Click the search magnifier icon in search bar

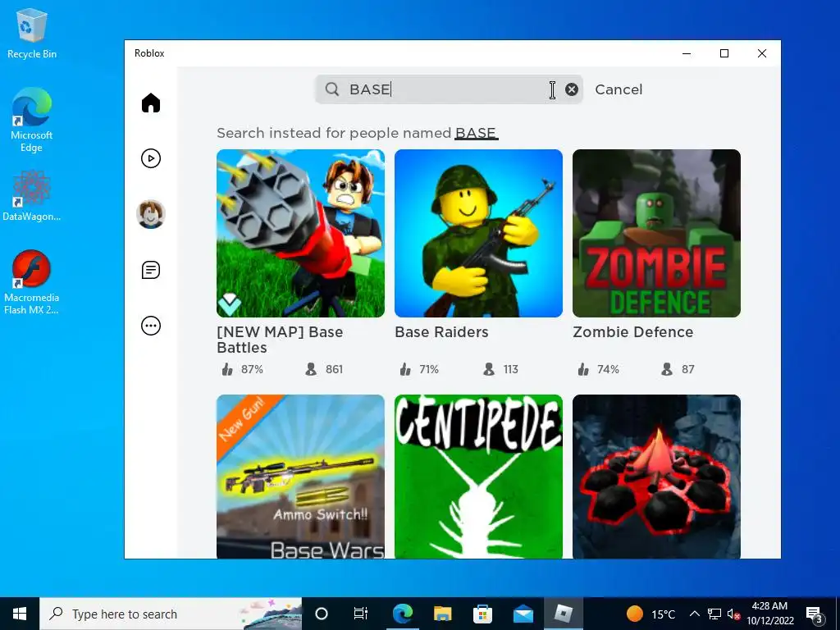[332, 89]
